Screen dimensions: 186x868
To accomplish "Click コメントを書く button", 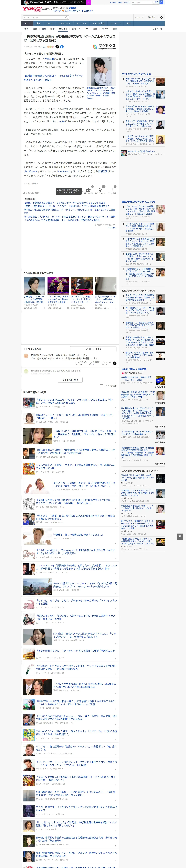I will pos(93,349).
